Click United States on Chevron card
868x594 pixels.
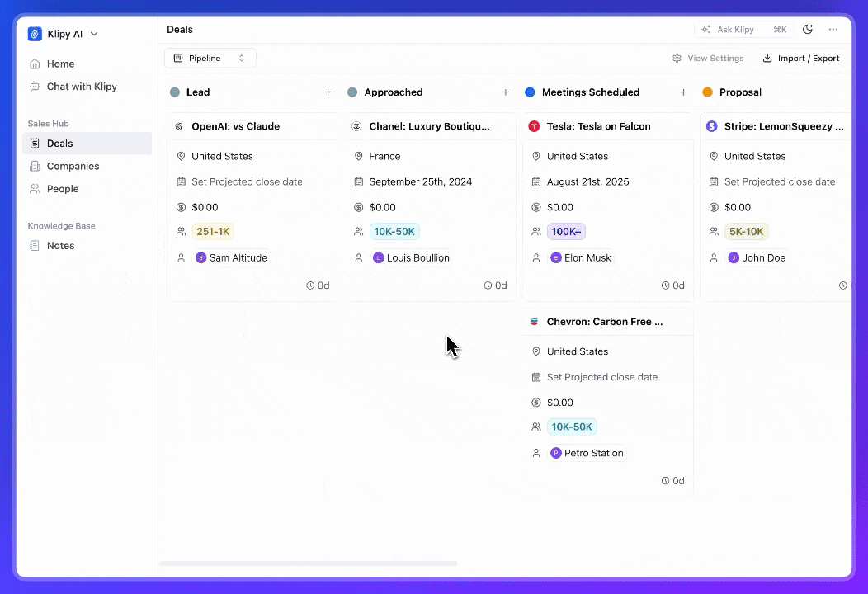pos(578,351)
